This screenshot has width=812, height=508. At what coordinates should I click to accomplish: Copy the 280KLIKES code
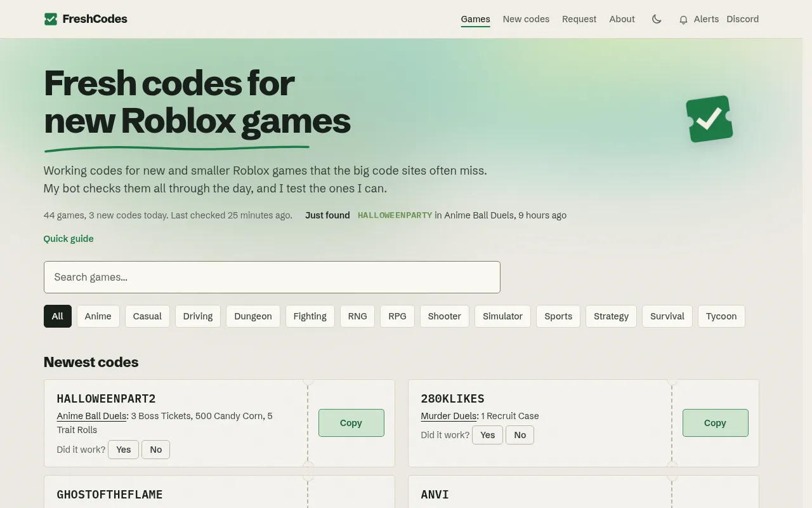(x=716, y=423)
